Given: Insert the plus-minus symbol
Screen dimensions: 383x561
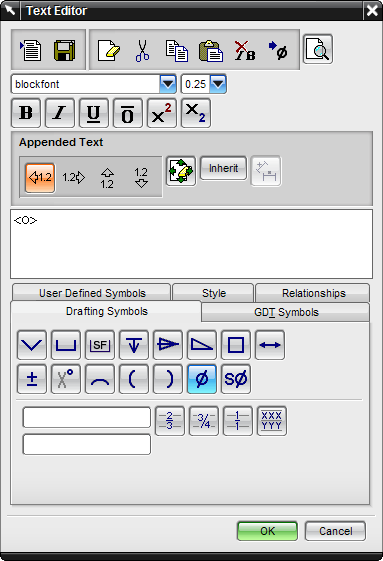Looking at the screenshot, I should (32, 379).
